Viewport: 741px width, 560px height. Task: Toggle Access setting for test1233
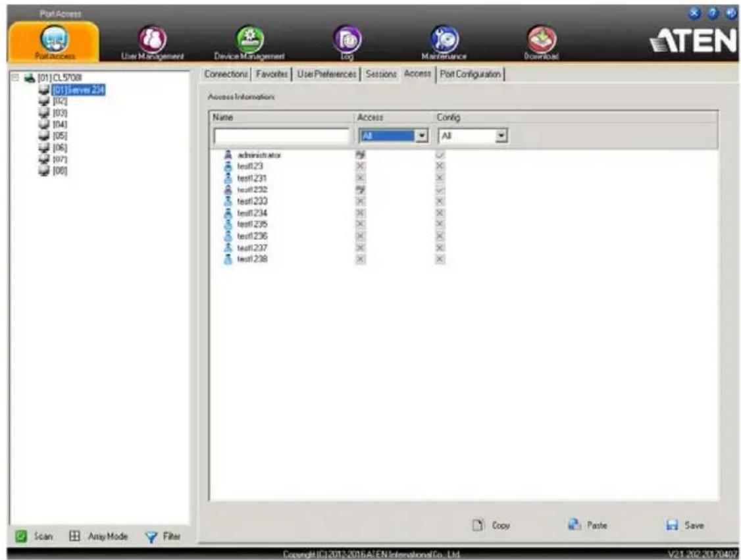(x=360, y=201)
